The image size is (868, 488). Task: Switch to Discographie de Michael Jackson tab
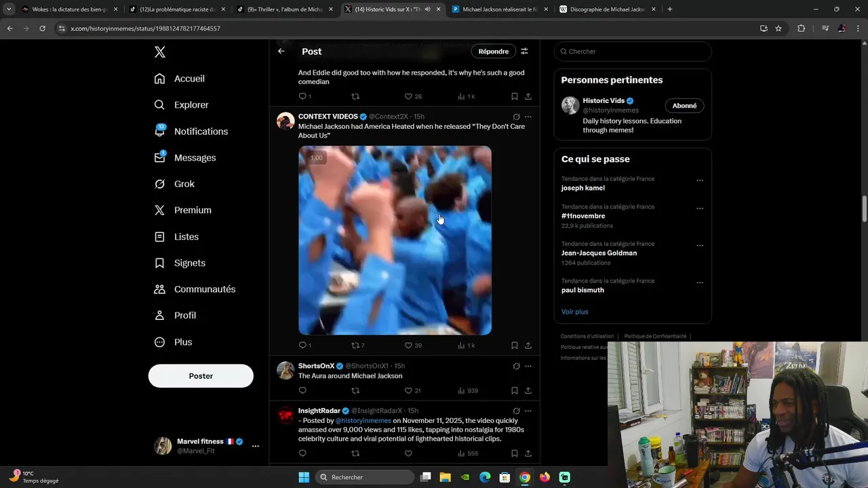click(x=607, y=9)
